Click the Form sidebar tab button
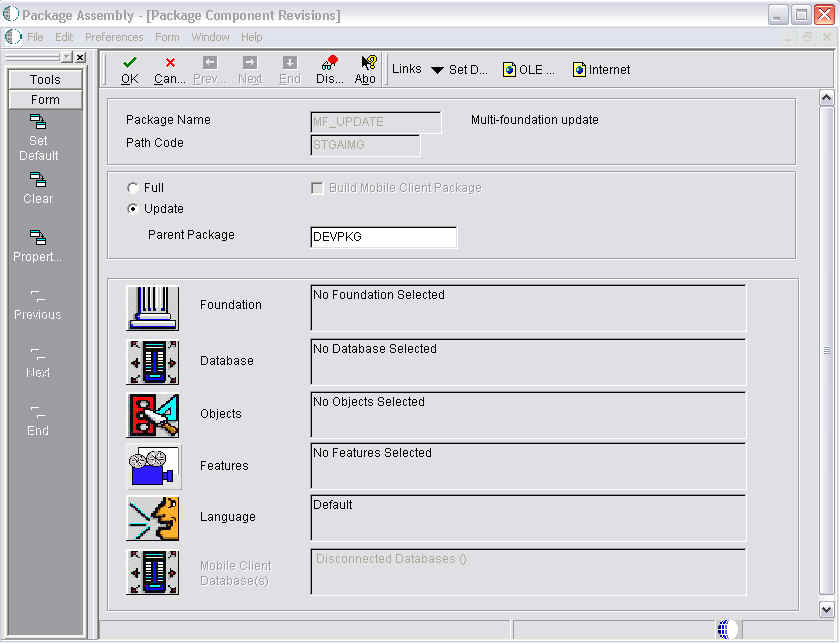Image resolution: width=840 pixels, height=643 pixels. [x=46, y=100]
